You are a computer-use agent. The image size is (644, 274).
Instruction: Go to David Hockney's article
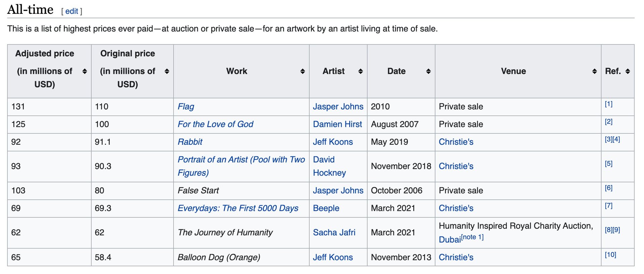(x=329, y=166)
